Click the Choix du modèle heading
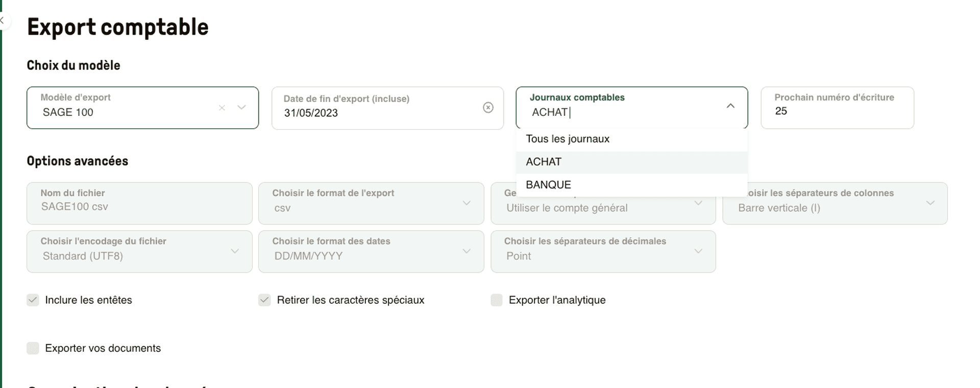Viewport: 980px width, 388px height. pyautogui.click(x=73, y=65)
